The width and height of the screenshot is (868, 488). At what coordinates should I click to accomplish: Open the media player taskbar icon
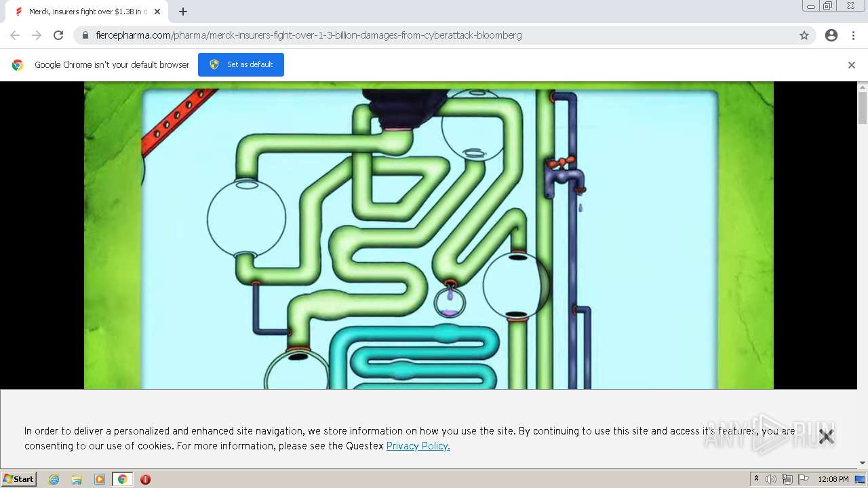100,479
